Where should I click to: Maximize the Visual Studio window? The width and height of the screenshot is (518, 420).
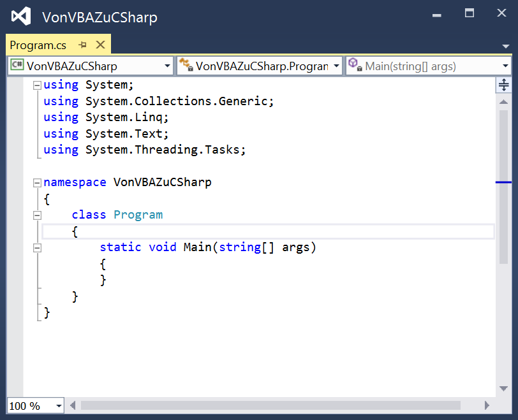[x=470, y=13]
